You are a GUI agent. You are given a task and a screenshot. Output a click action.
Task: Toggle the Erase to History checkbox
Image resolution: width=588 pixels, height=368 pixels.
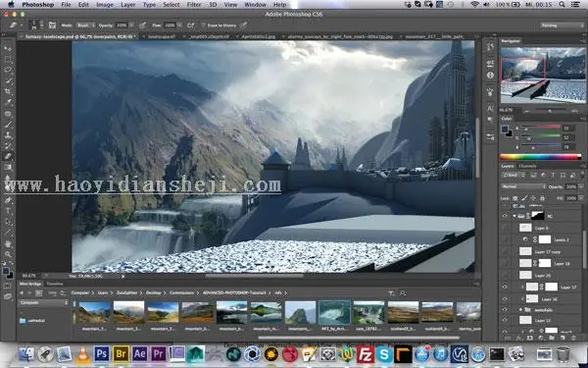tap(204, 26)
